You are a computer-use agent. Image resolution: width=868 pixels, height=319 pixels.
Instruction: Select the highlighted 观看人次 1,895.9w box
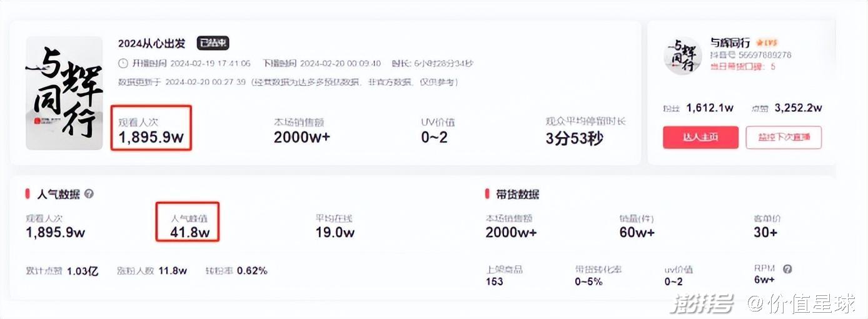coord(151,128)
